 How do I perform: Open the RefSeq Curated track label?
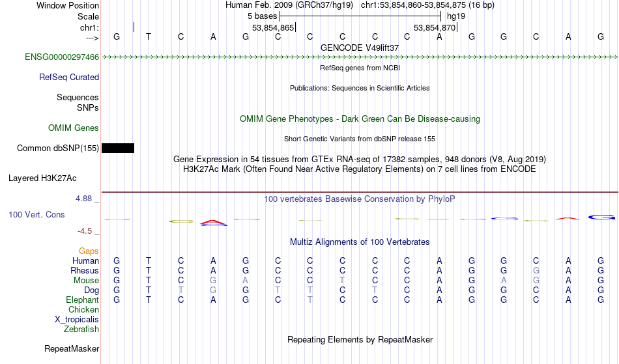pyautogui.click(x=68, y=77)
